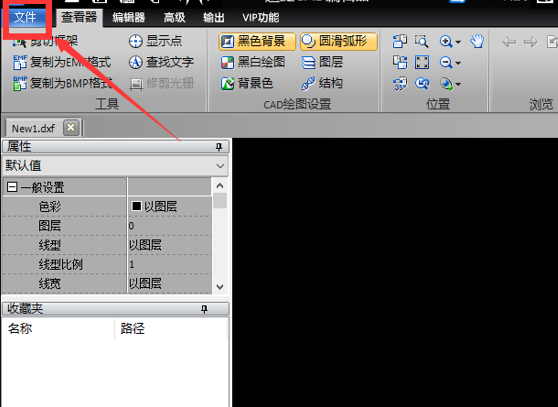Open the 结构 structure view

322,83
